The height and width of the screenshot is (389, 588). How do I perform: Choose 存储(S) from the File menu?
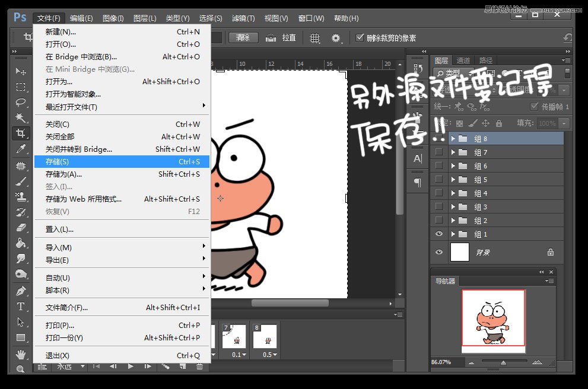[122, 161]
